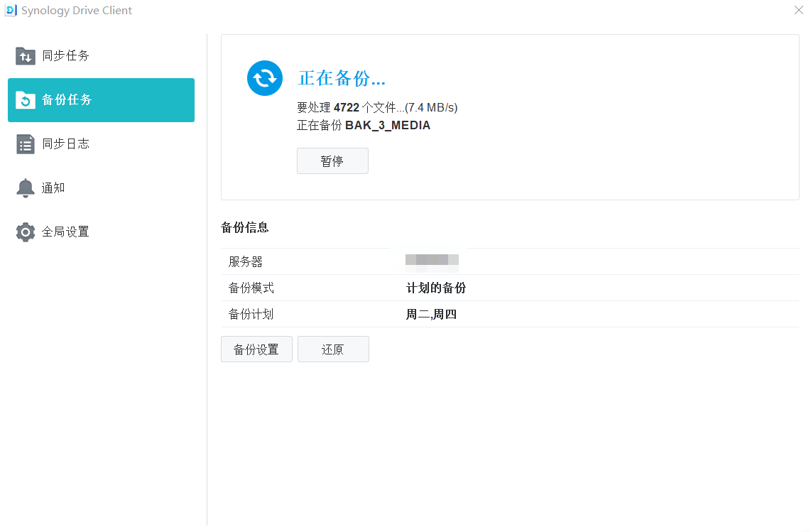Click the 服务器 row label

tap(246, 262)
